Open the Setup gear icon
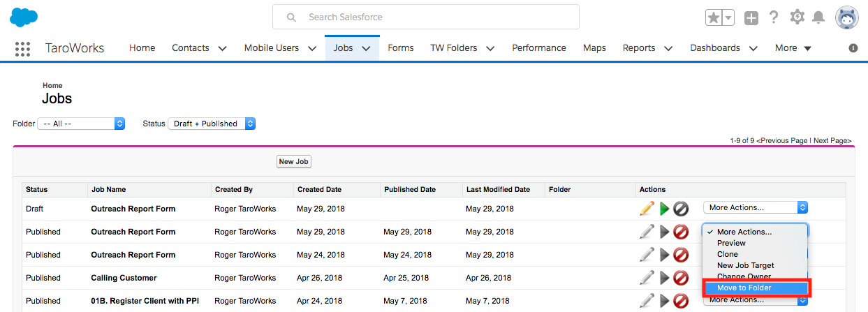 click(x=797, y=17)
